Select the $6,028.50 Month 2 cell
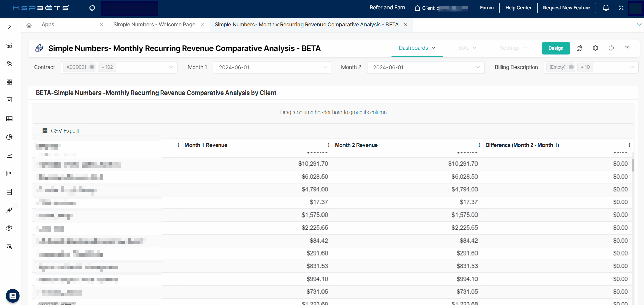The width and height of the screenshot is (644, 305). pyautogui.click(x=465, y=177)
